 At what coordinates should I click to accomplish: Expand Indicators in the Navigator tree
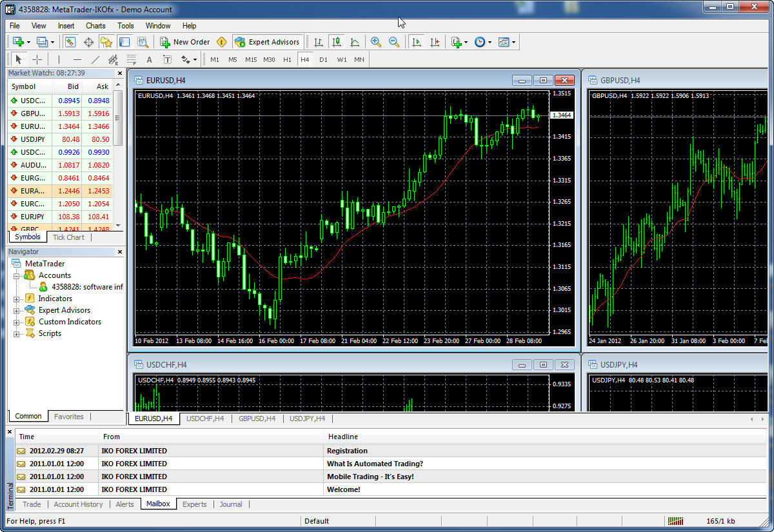click(x=15, y=298)
